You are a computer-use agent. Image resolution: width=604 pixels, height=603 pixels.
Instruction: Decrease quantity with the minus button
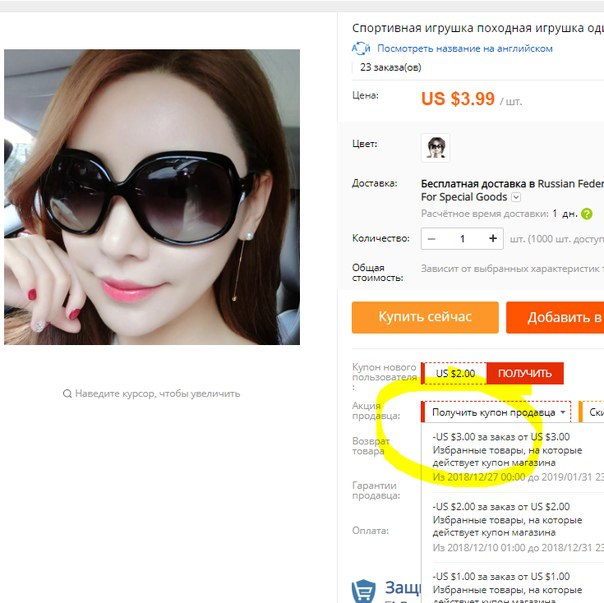pyautogui.click(x=431, y=239)
